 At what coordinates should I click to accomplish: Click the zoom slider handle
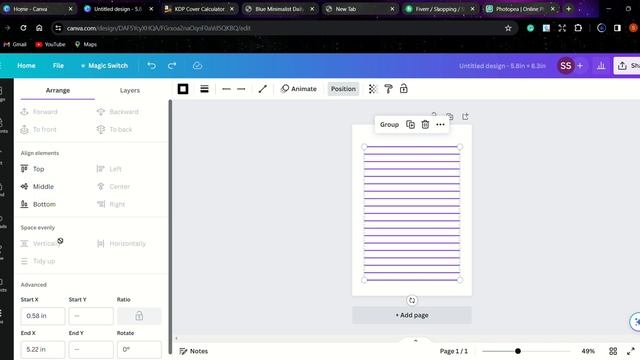tap(518, 351)
